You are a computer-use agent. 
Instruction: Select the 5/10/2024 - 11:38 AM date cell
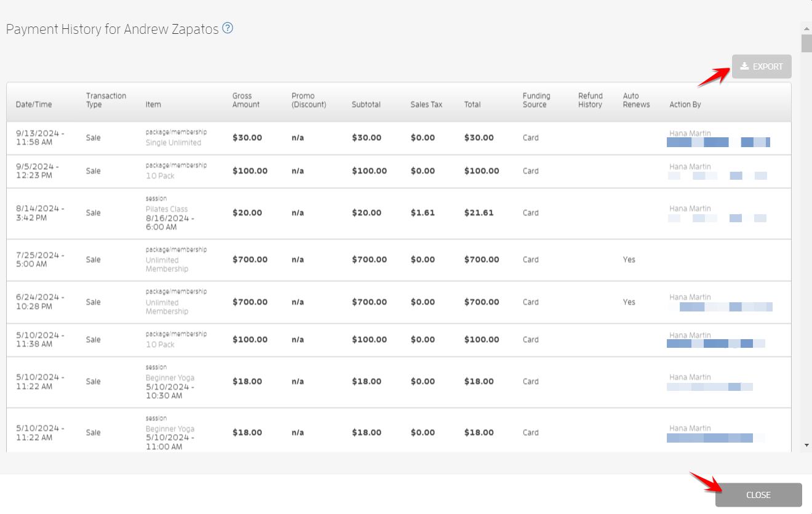(x=40, y=340)
